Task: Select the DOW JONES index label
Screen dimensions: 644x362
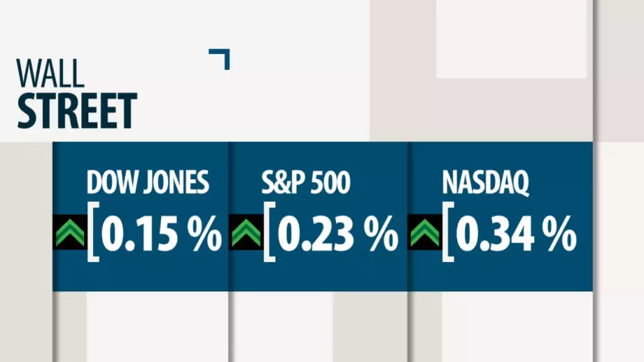Action: tap(148, 182)
